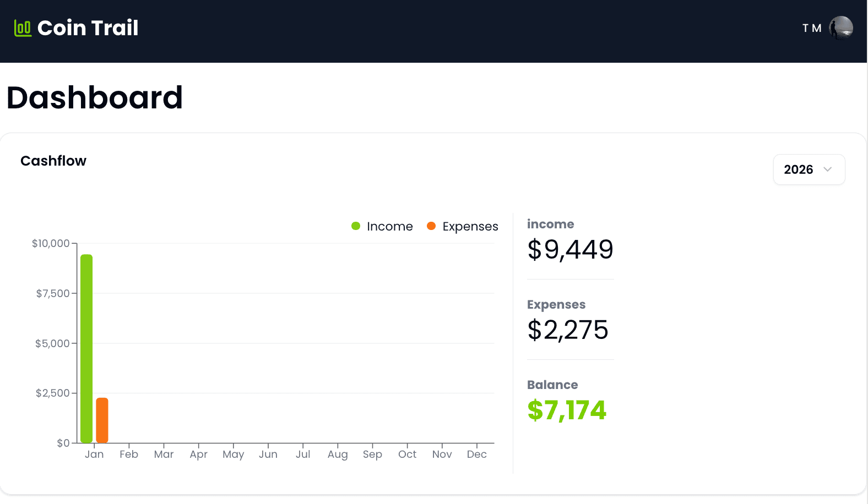This screenshot has height=504, width=868.
Task: Click the Coin Trail brand name link
Action: (x=88, y=28)
